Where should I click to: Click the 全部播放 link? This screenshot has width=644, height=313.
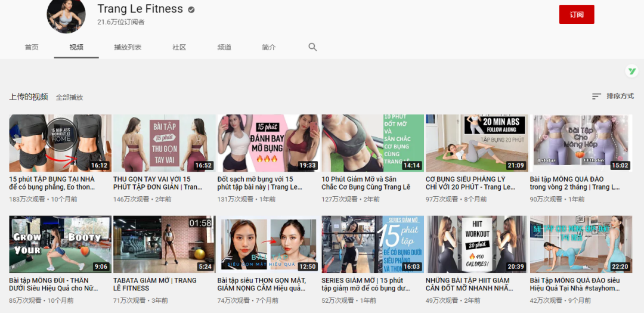click(69, 97)
